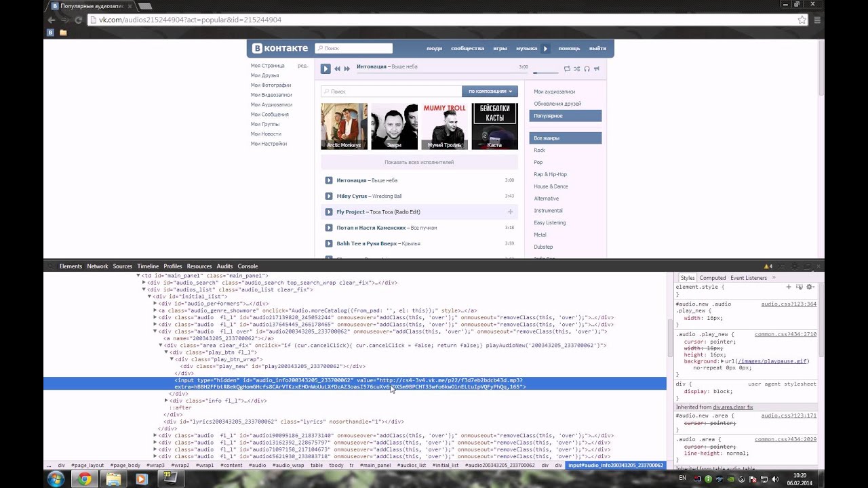Skip to previous track in player

[337, 68]
